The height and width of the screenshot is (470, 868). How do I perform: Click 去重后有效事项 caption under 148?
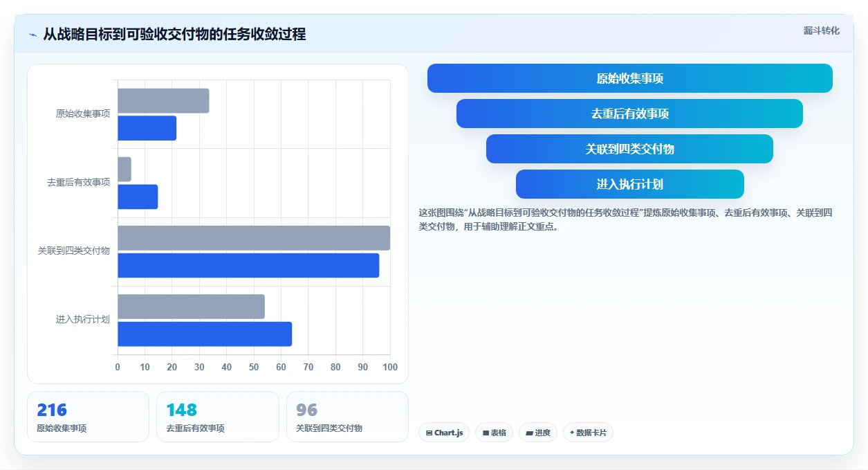point(196,428)
